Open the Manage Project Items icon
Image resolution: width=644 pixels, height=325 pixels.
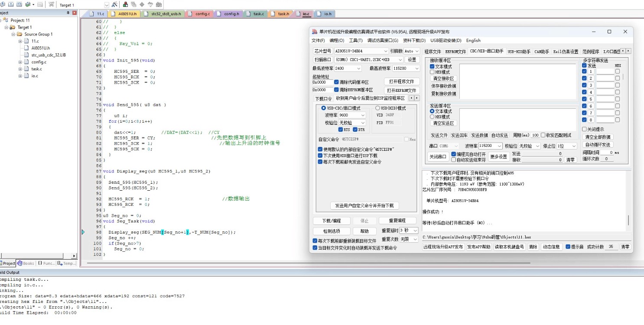point(126,4)
